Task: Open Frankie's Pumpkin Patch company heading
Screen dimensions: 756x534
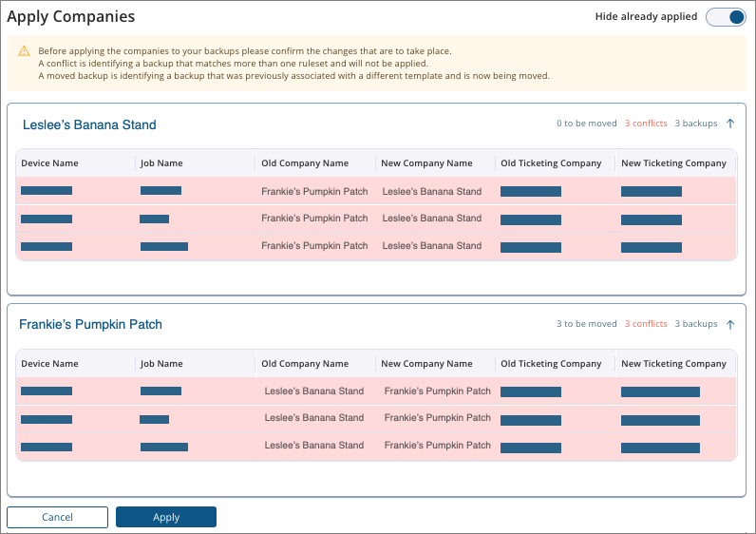Action: (90, 324)
